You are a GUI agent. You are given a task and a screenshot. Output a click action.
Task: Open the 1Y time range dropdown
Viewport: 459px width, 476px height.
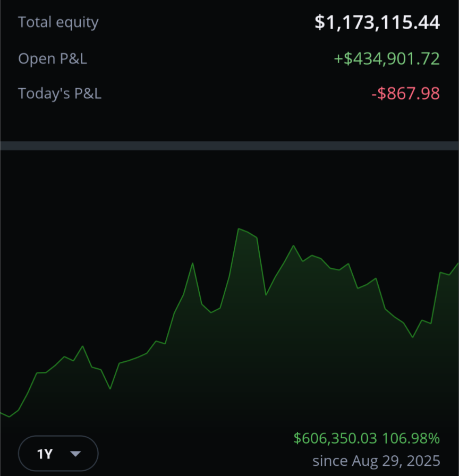pos(58,453)
